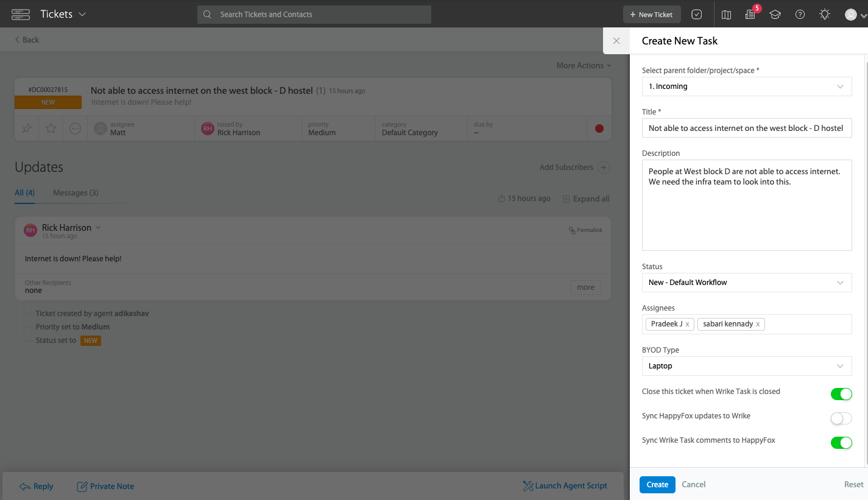The height and width of the screenshot is (500, 868).
Task: Click the Create button to save the task
Action: click(x=657, y=484)
